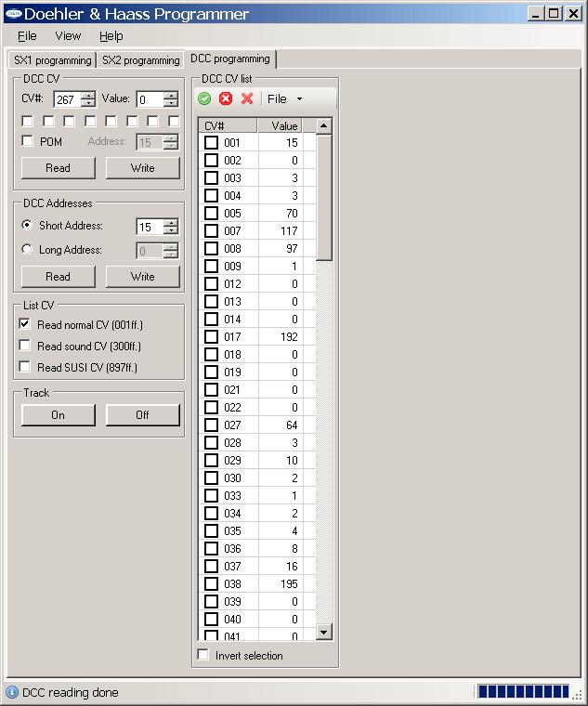The width and height of the screenshot is (588, 706).
Task: Uncheck Read normal CV (001ff.)
Action: [25, 323]
